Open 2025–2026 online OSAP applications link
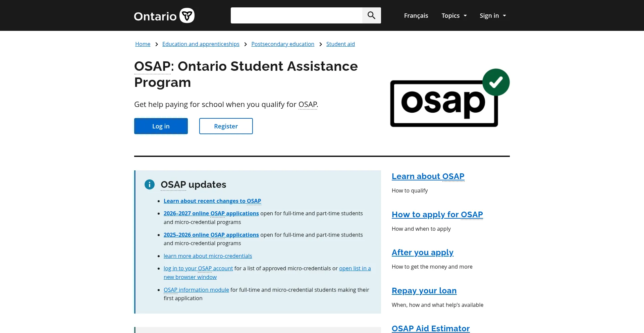Viewport: 644px width, 333px height. click(x=211, y=235)
